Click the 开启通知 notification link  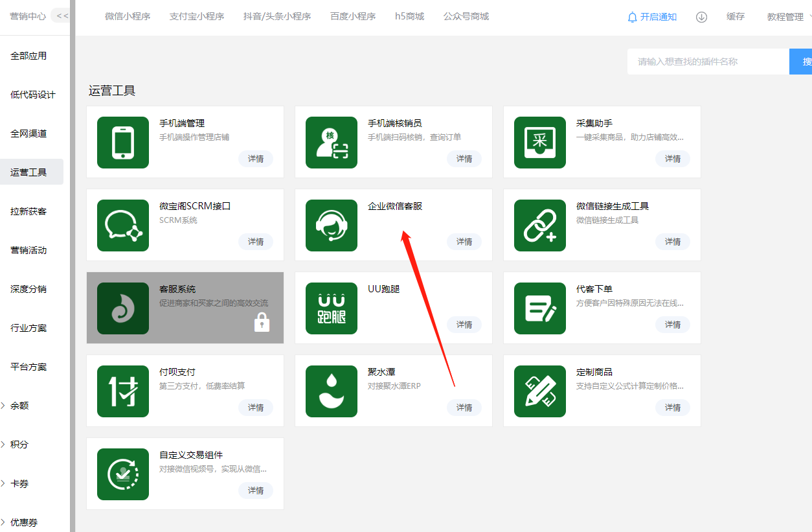coord(652,17)
